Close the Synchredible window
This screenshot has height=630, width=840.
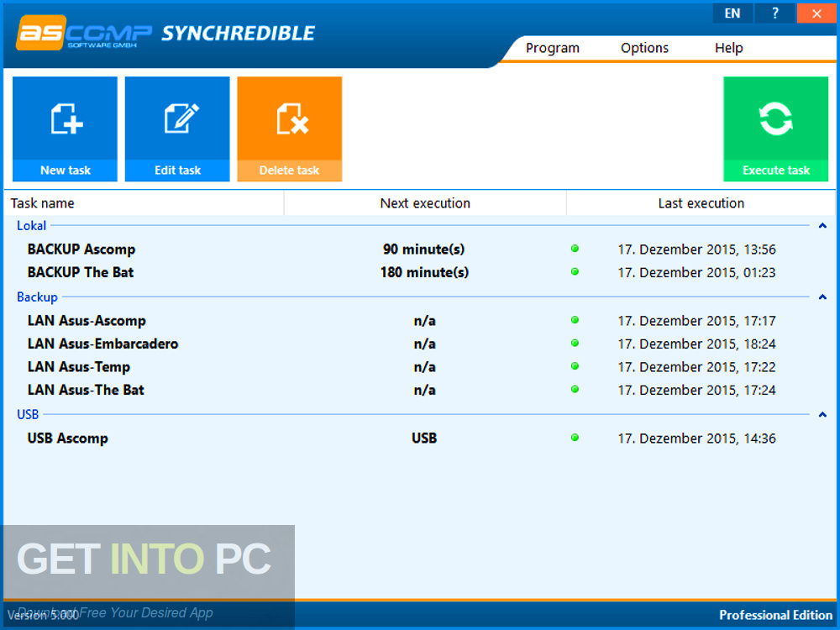pyautogui.click(x=816, y=13)
